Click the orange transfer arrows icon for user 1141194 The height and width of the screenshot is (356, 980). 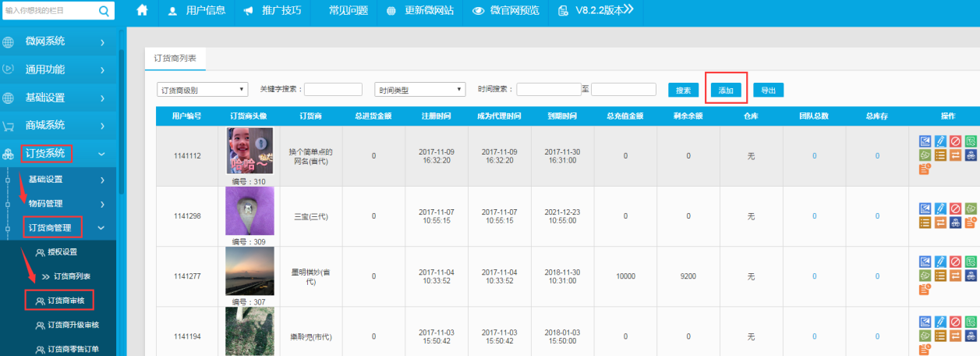coord(956,336)
